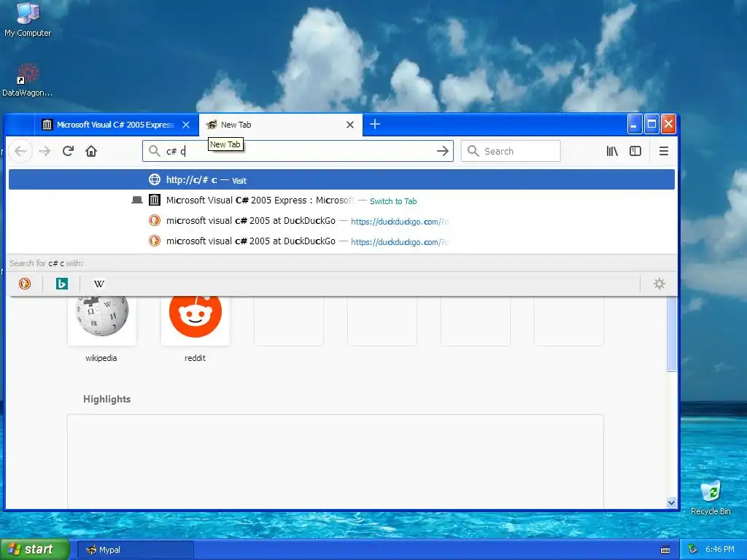Open search settings gear icon
This screenshot has height=560, width=747.
coord(659,284)
